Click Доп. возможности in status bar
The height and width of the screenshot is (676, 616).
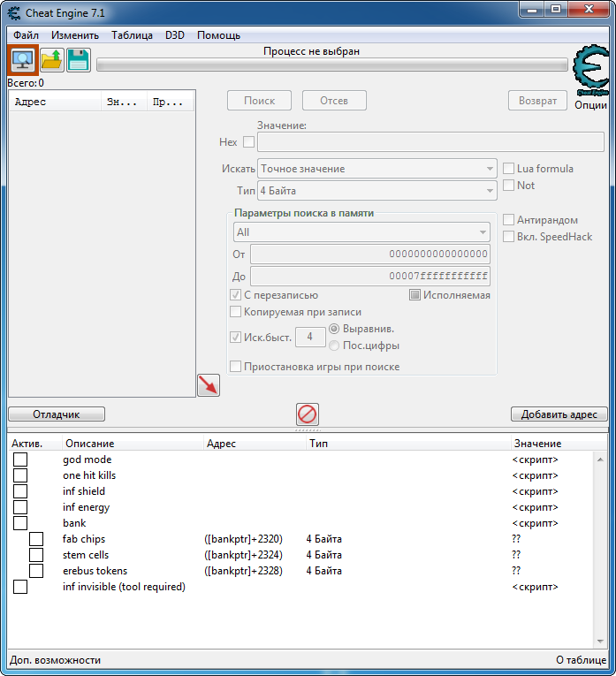click(x=55, y=660)
